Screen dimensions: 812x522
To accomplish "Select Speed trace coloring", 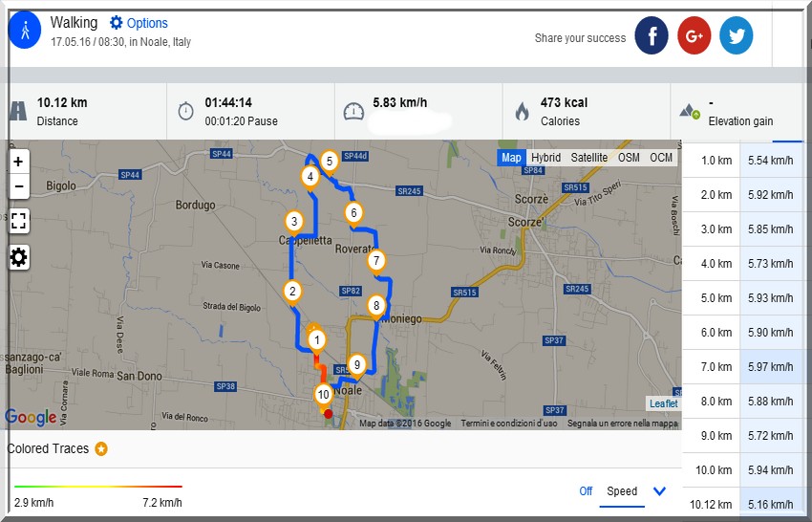I will [622, 491].
